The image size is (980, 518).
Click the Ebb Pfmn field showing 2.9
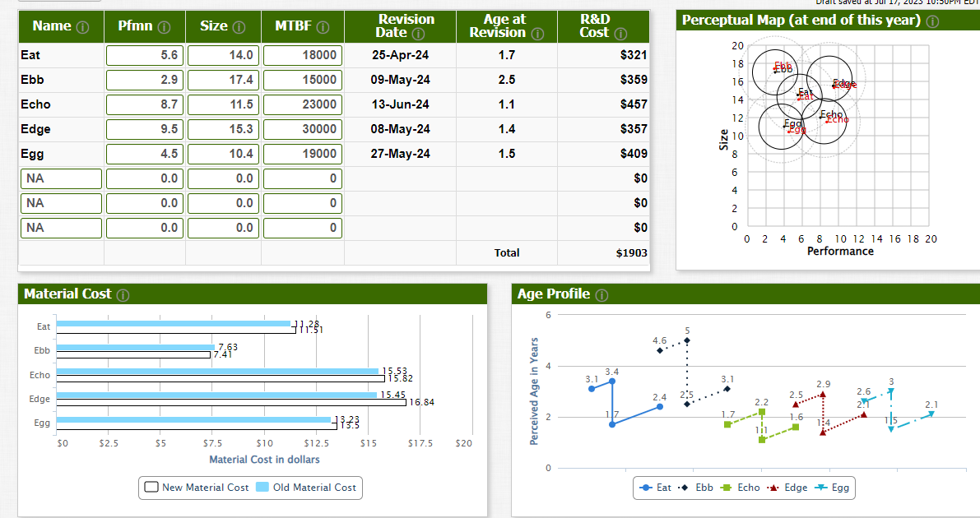[x=144, y=80]
